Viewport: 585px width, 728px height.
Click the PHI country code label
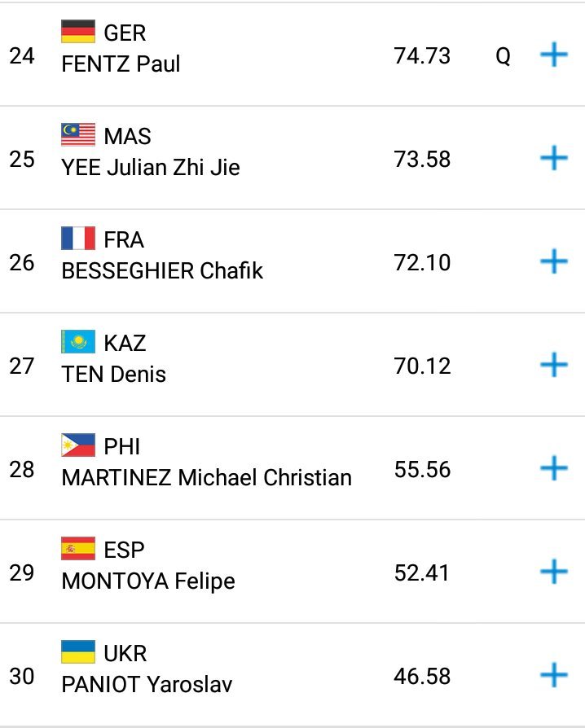(x=122, y=446)
